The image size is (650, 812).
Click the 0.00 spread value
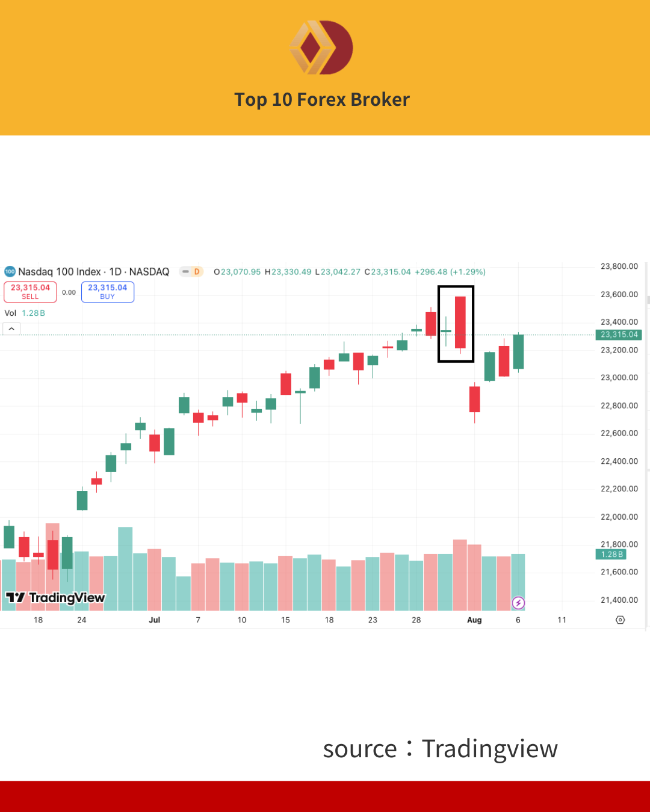coord(69,292)
